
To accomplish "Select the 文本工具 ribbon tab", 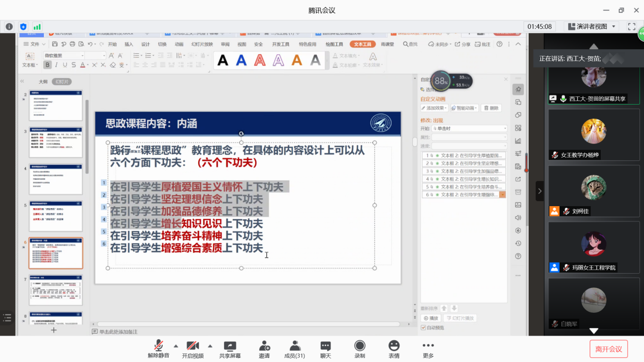I will [364, 44].
